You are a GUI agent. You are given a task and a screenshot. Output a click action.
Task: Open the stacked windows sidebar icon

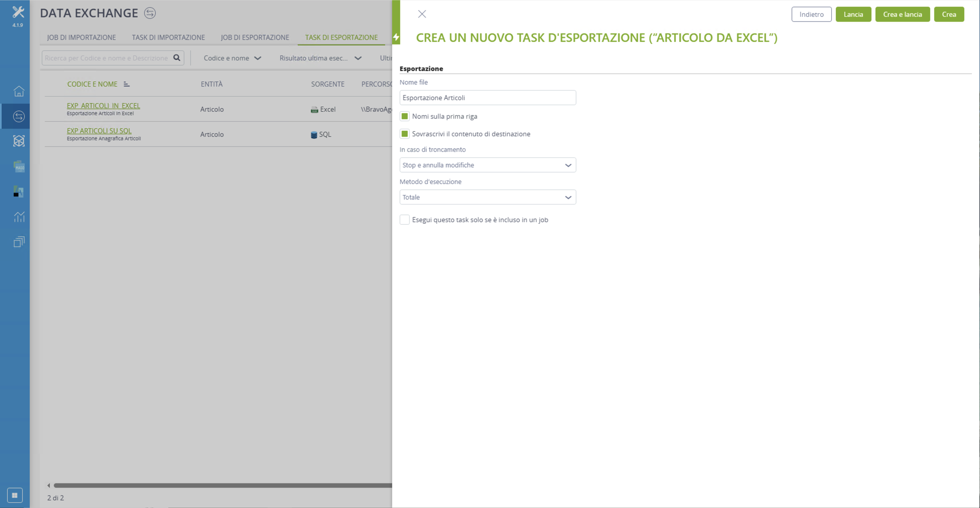tap(19, 242)
